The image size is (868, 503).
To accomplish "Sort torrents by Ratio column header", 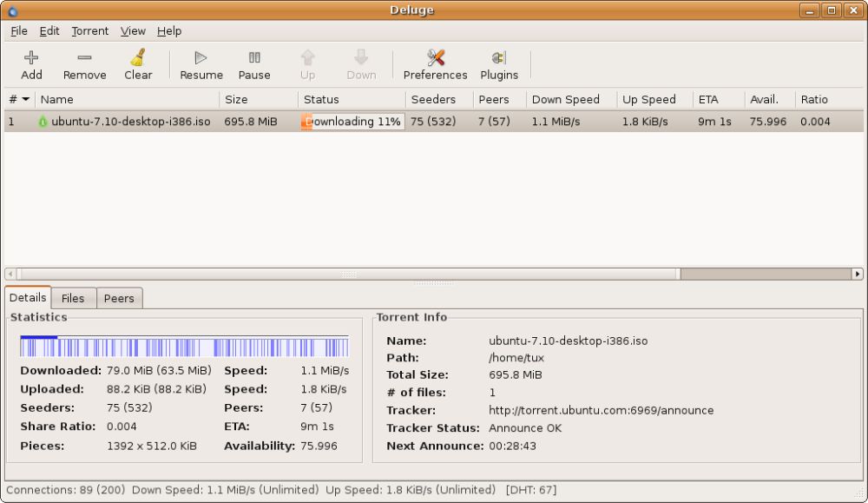I will pos(829,99).
